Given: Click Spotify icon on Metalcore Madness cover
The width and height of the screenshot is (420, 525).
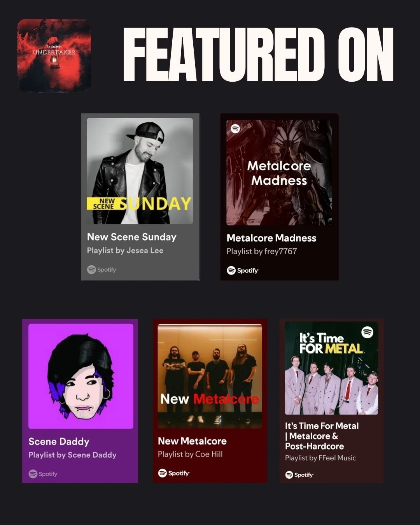Looking at the screenshot, I should tap(235, 128).
